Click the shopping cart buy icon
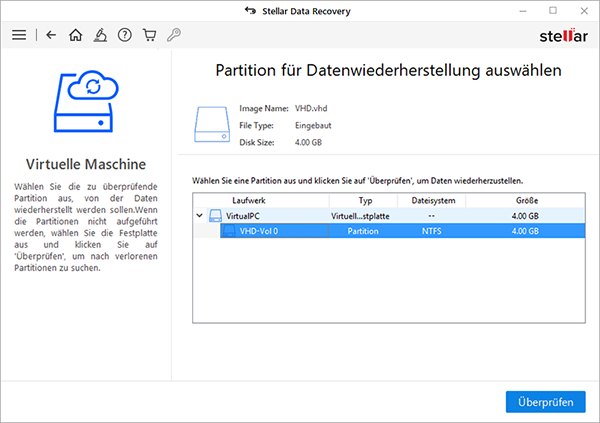 pos(150,34)
